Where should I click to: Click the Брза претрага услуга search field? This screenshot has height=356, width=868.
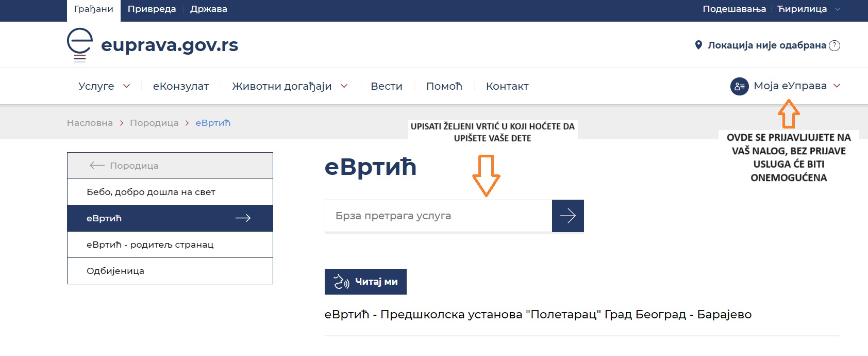tap(439, 216)
